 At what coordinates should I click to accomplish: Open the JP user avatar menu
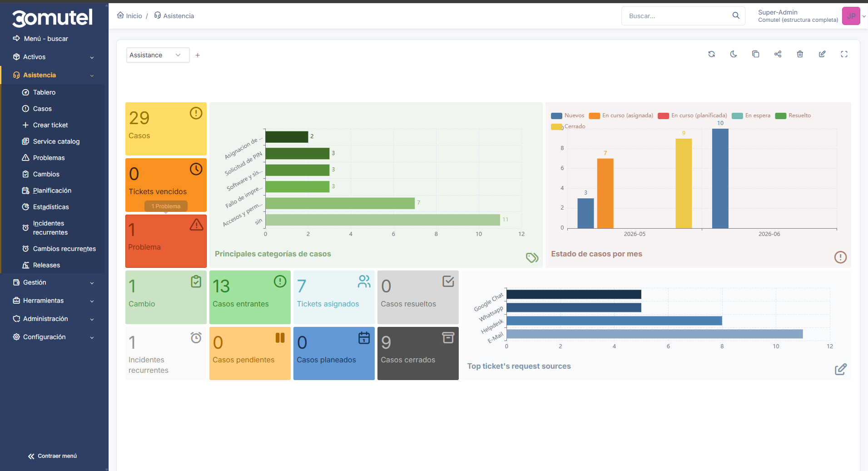pos(851,16)
